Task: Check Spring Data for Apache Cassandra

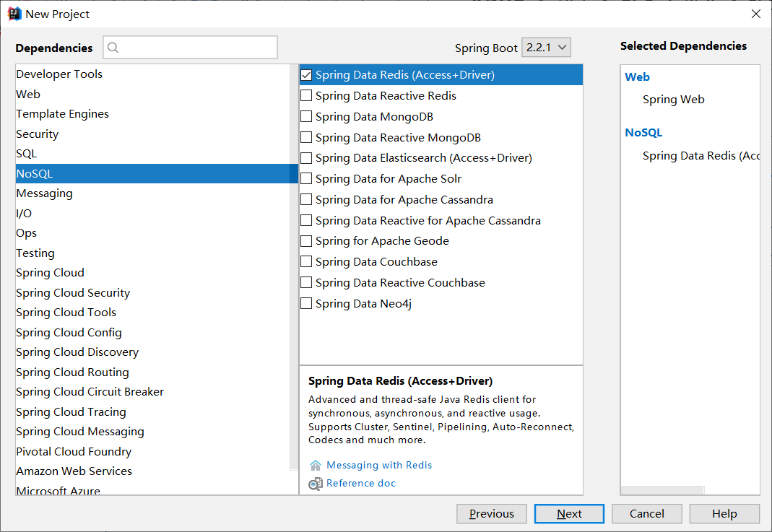Action: pyautogui.click(x=306, y=199)
